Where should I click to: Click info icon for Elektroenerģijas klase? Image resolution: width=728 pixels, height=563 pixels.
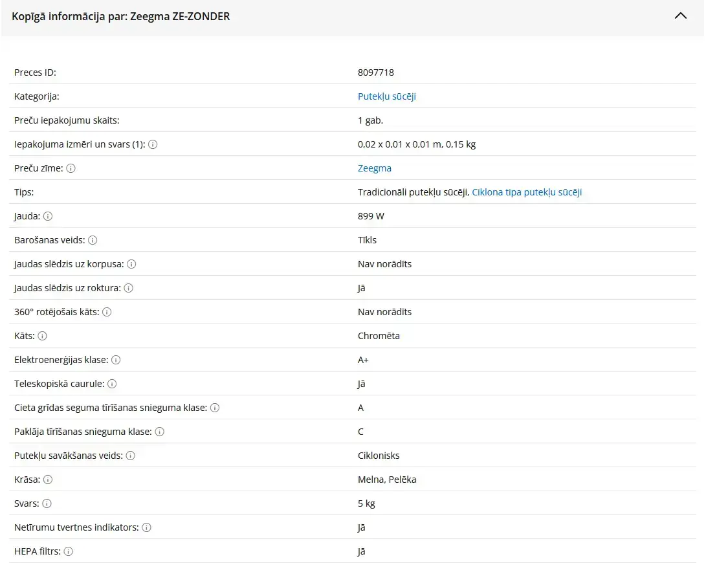116,360
